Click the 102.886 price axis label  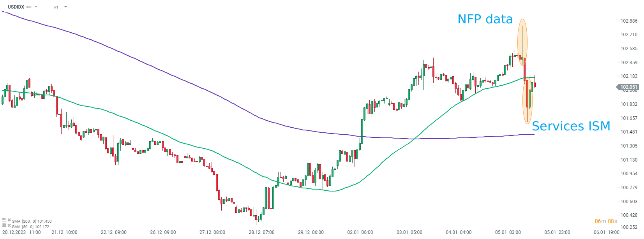click(x=629, y=21)
